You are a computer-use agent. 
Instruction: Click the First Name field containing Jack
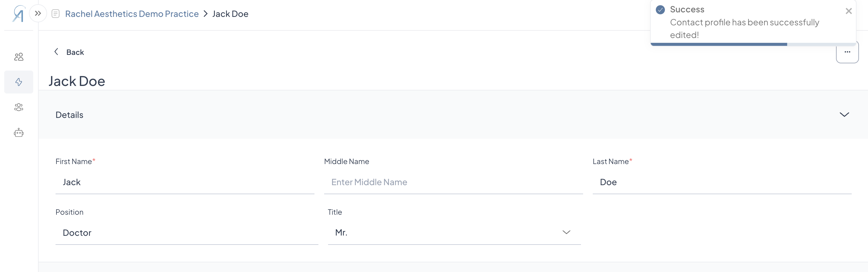tap(185, 182)
